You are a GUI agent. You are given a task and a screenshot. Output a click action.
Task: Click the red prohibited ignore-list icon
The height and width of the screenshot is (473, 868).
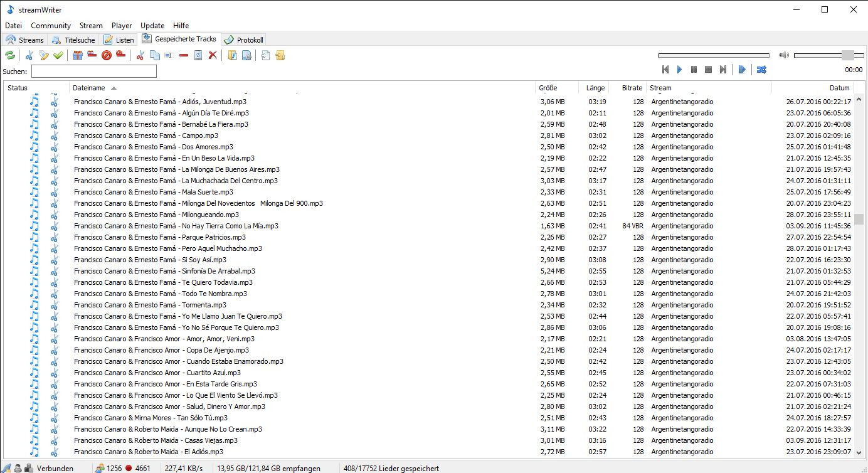coord(106,56)
